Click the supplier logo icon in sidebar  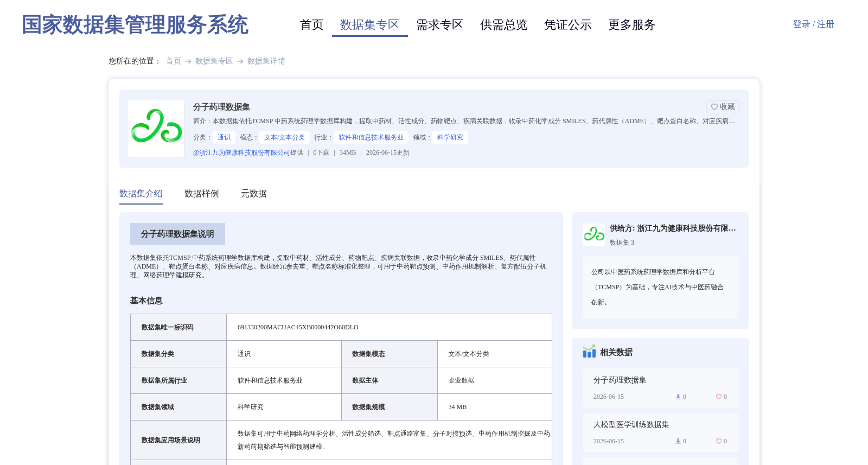[x=594, y=235]
